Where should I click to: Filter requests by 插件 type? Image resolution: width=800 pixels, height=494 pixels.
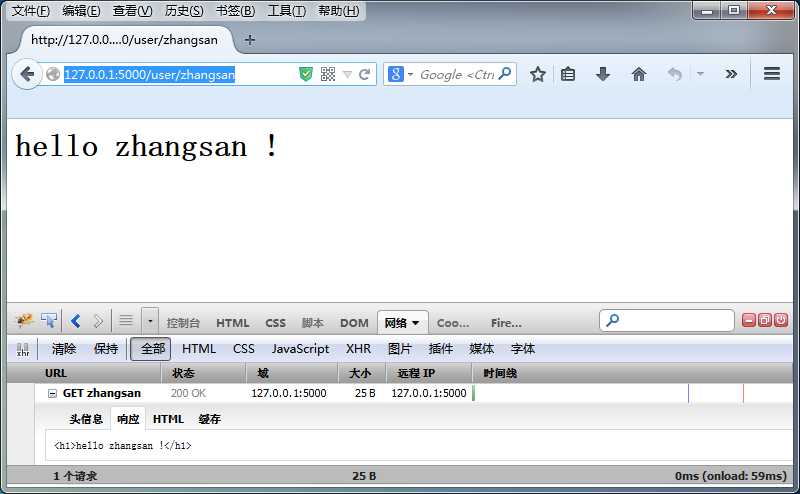(x=441, y=349)
